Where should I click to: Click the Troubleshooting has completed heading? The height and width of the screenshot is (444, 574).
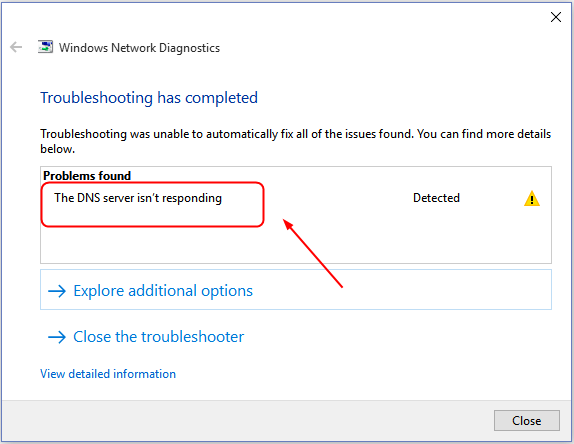click(149, 98)
